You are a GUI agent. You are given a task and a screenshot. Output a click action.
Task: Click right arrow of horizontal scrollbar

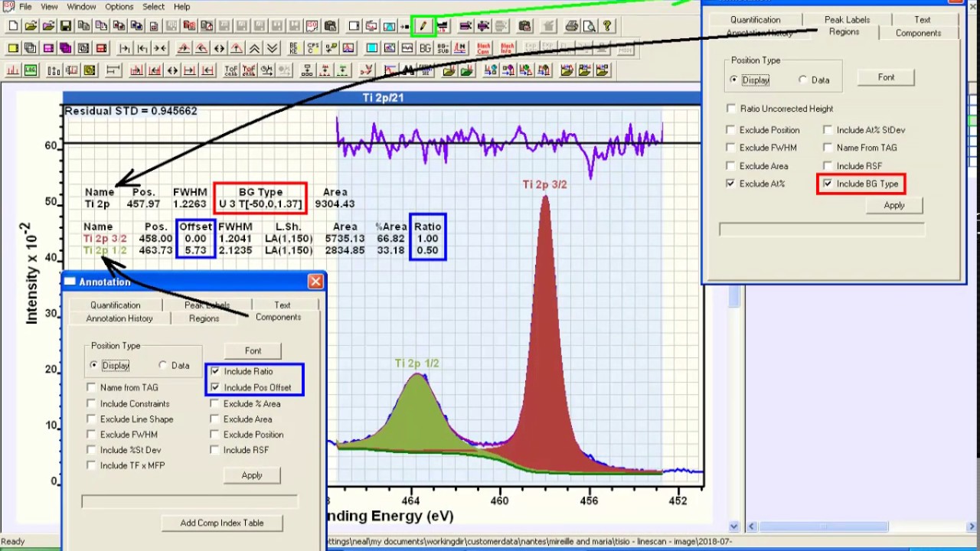pos(972,527)
